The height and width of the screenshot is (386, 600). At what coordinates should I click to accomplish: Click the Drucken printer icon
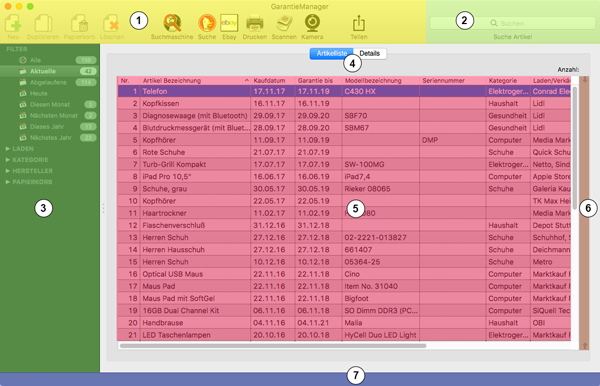click(254, 23)
